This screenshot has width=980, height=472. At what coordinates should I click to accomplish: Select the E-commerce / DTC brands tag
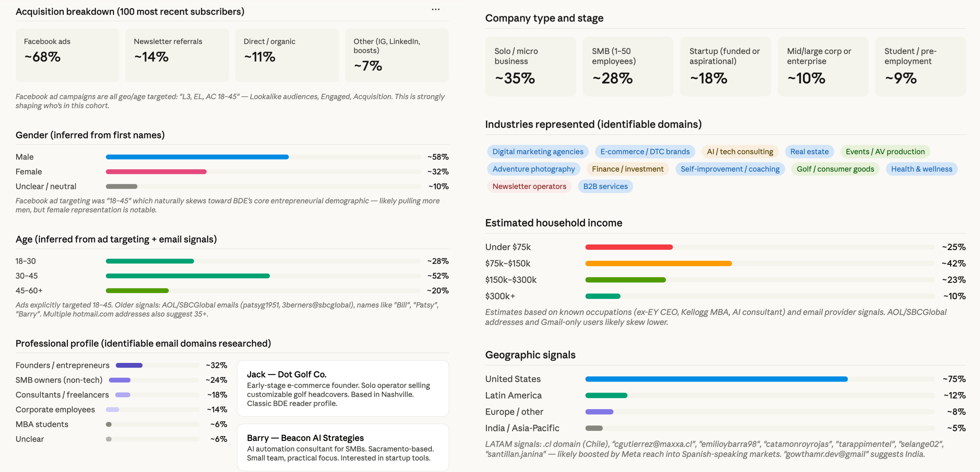pos(645,151)
